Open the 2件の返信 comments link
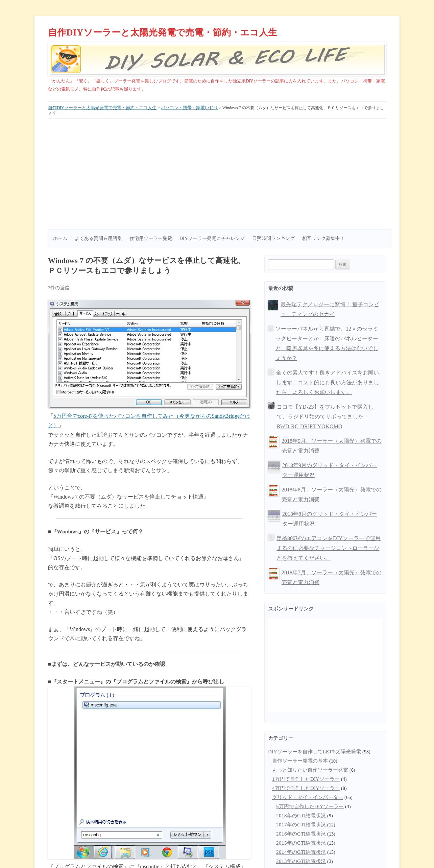 [58, 288]
